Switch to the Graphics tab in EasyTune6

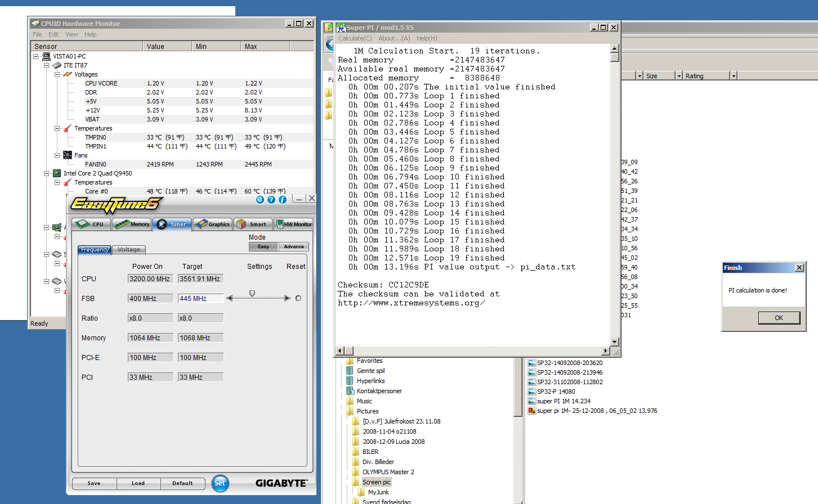212,224
